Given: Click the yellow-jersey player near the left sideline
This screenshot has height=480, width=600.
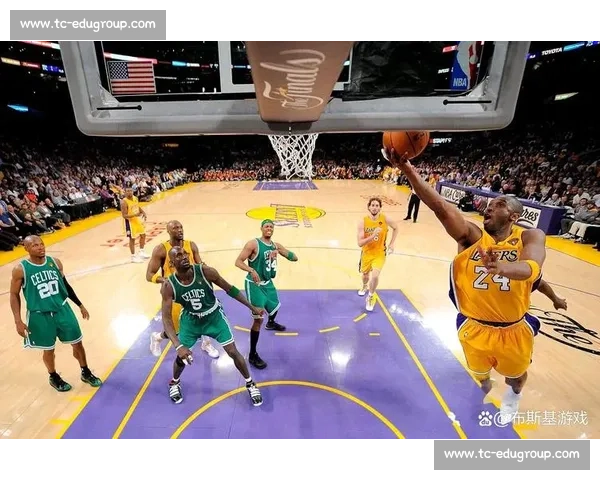Looking at the screenshot, I should (133, 222).
